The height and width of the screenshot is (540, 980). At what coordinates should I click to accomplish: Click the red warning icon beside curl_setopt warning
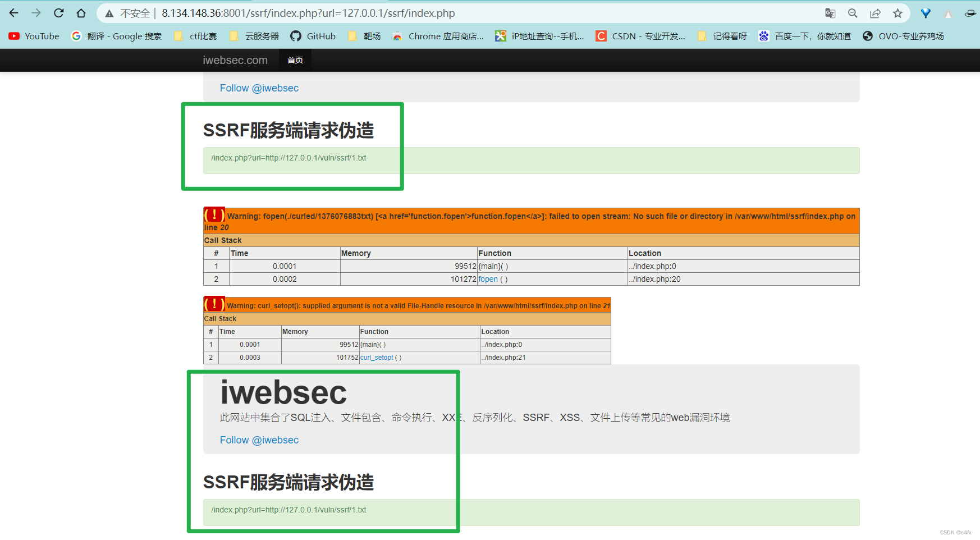214,304
